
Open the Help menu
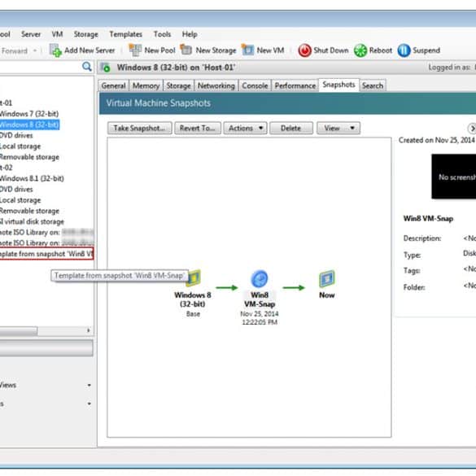point(190,34)
